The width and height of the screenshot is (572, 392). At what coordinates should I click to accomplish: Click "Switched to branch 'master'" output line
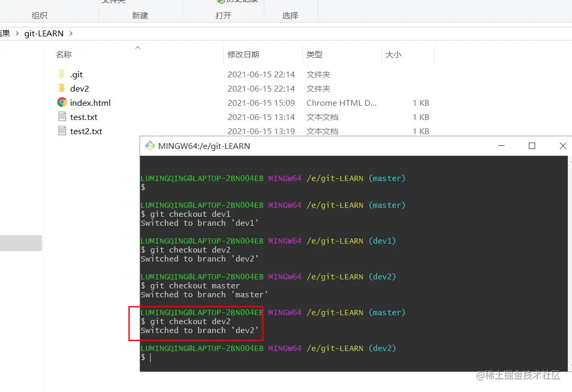tap(204, 294)
